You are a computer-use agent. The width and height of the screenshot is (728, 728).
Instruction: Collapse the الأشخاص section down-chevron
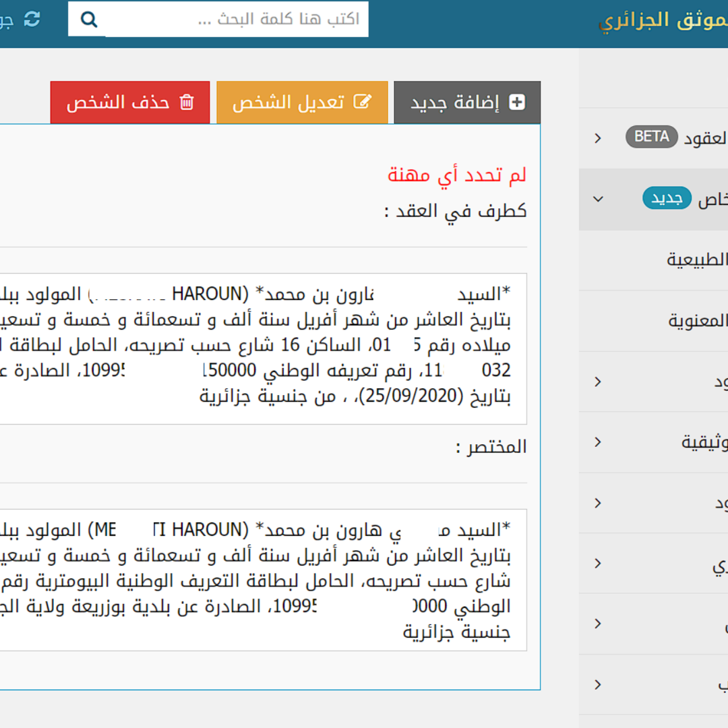[598, 200]
